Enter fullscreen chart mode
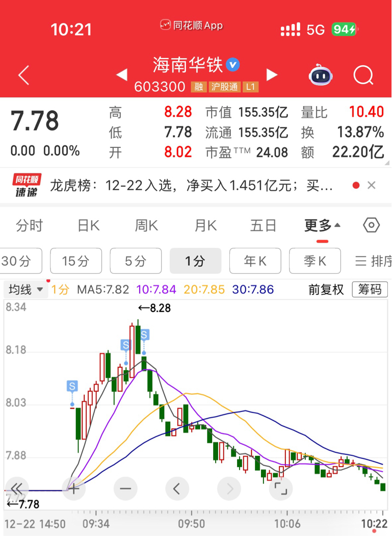Screen dimensions: 392x536 (x=280, y=489)
